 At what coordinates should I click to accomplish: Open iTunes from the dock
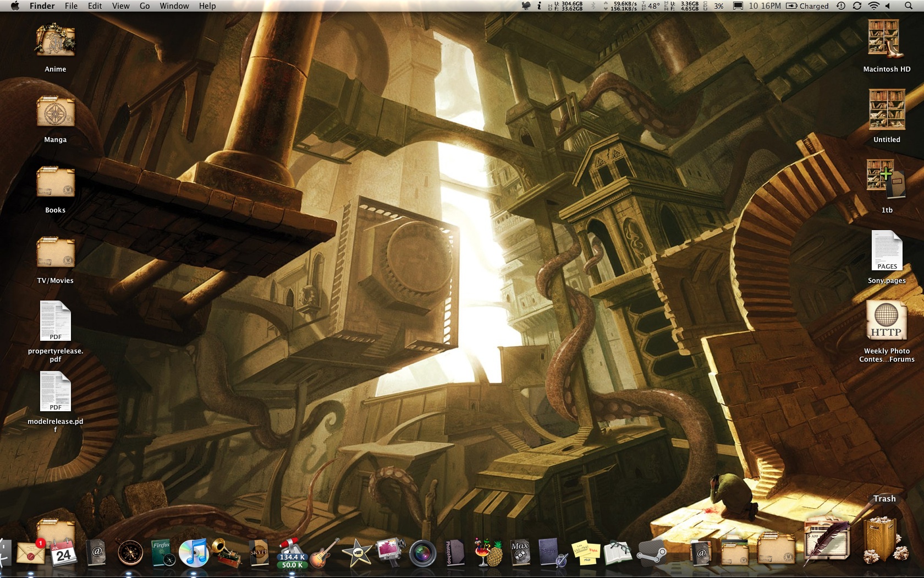pos(194,553)
